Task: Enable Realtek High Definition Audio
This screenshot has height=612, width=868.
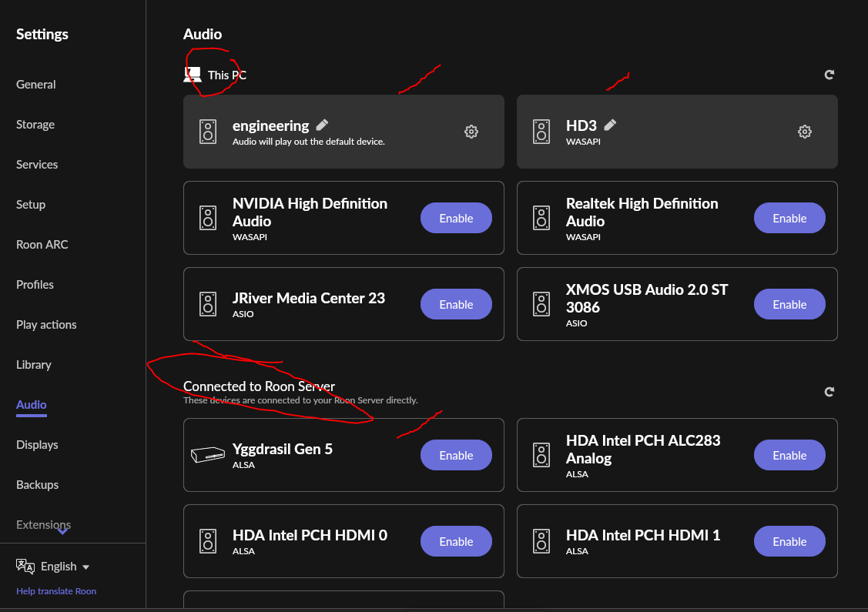Action: [x=789, y=218]
